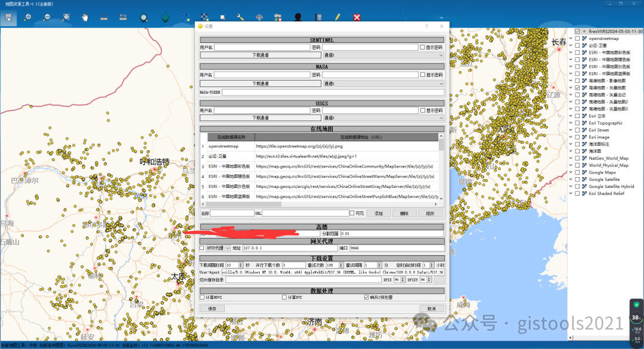
Task: Click the 切片缓存目录 path input field
Action: pyautogui.click(x=304, y=280)
